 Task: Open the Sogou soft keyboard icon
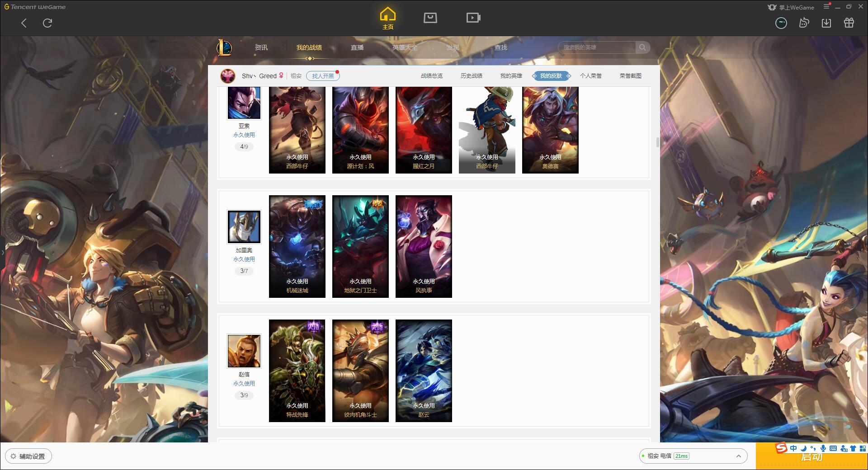(833, 448)
